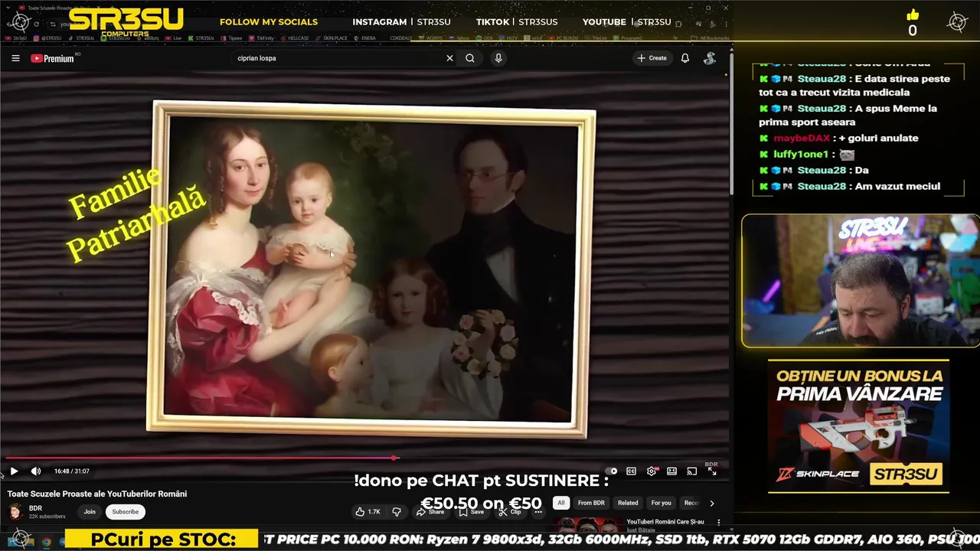Open options for YouTuberi Români suggestion

point(718,522)
